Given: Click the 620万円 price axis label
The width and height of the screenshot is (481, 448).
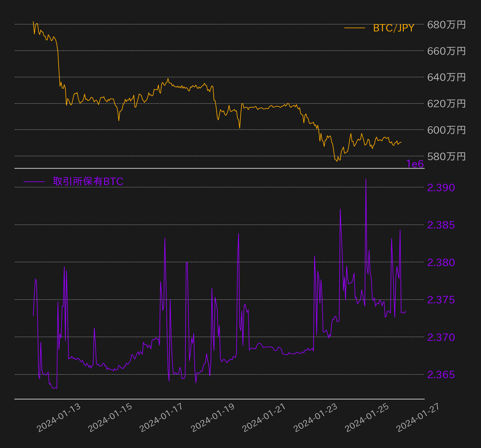Looking at the screenshot, I should [446, 104].
